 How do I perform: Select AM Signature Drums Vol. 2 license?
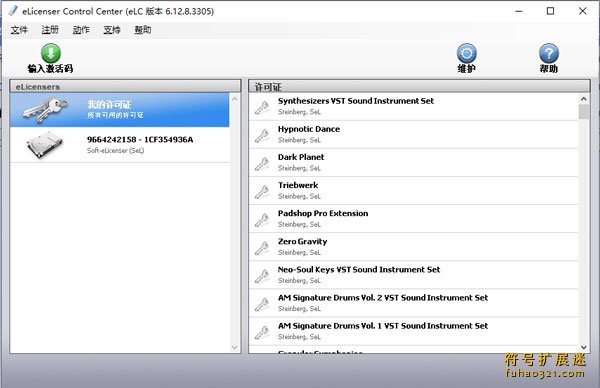click(x=414, y=303)
